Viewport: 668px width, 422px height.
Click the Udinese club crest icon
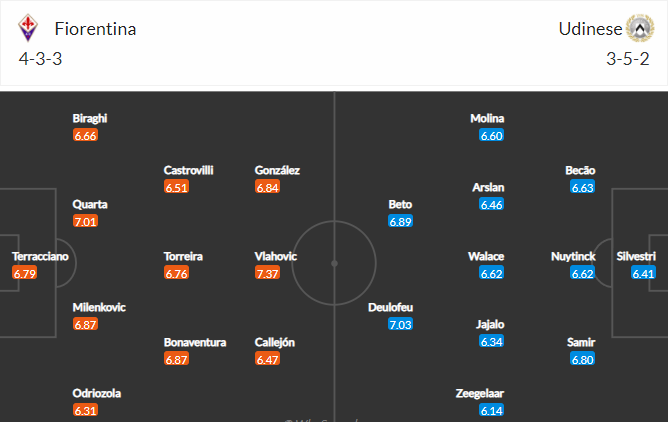[x=640, y=28]
